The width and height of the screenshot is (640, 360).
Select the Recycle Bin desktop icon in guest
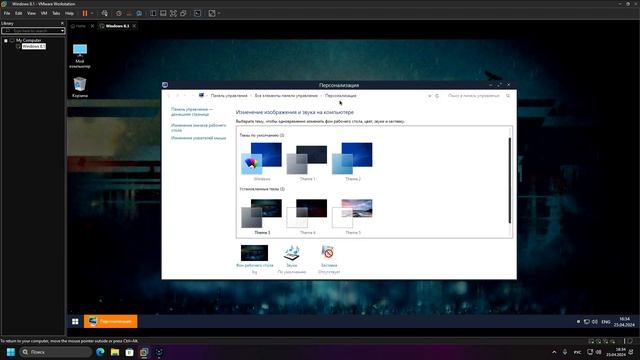pos(80,87)
